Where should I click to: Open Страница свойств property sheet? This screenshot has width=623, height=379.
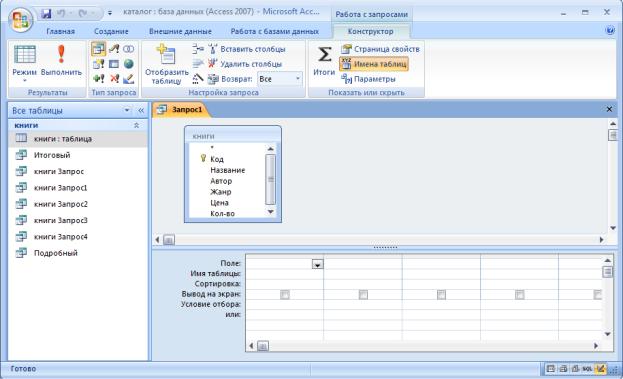point(381,49)
